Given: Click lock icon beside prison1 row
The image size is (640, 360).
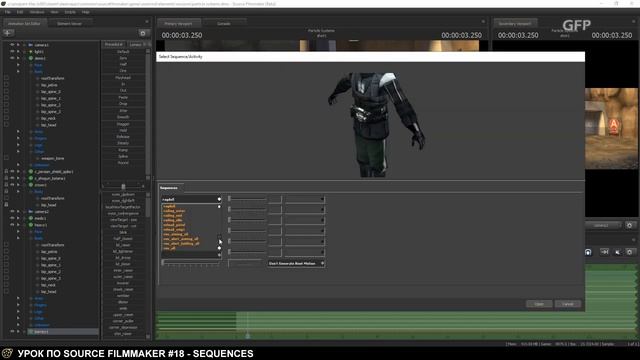Looking at the screenshot, I should tap(6, 185).
